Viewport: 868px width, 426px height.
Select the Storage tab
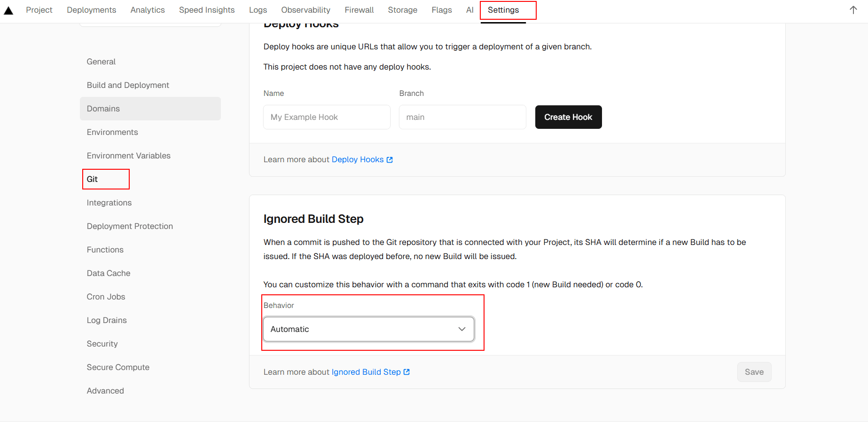coord(402,10)
